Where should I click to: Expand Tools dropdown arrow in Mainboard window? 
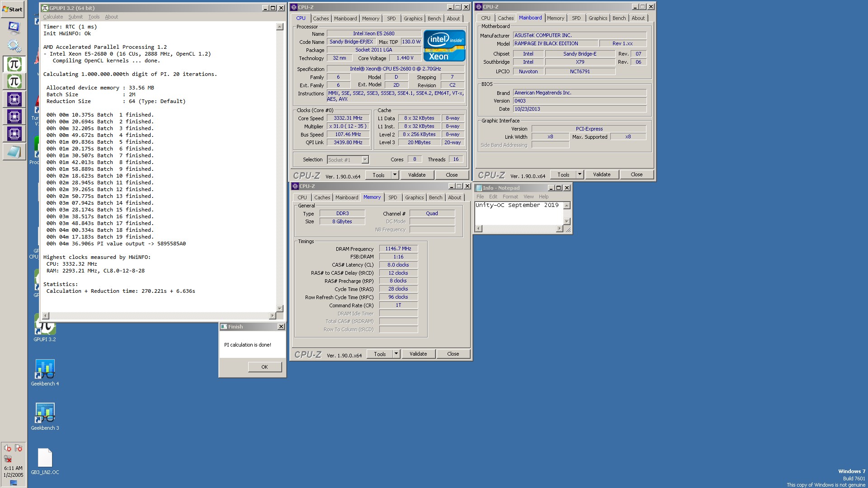tap(580, 174)
